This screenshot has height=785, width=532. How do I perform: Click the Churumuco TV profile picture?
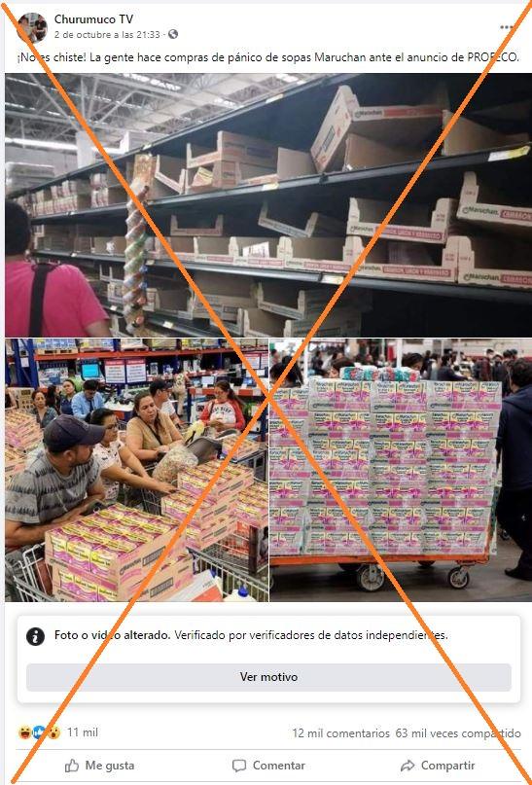point(32,26)
